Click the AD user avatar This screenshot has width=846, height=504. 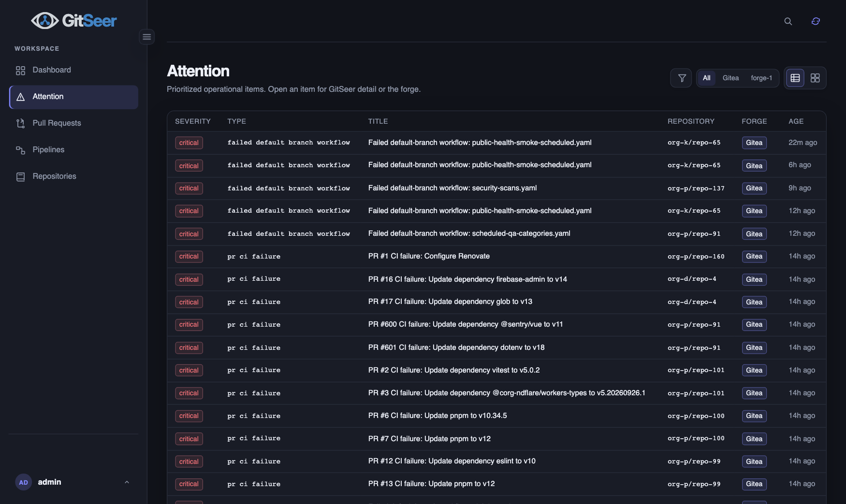point(23,482)
